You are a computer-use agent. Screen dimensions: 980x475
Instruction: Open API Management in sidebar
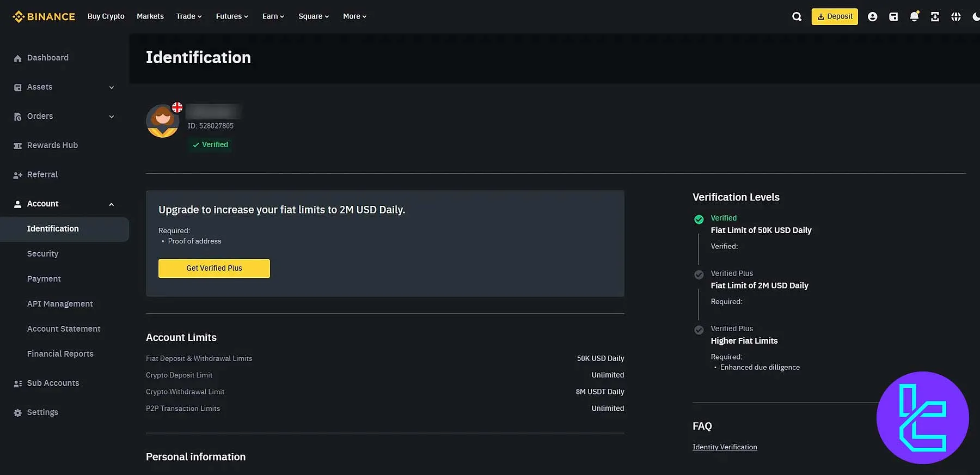(60, 304)
